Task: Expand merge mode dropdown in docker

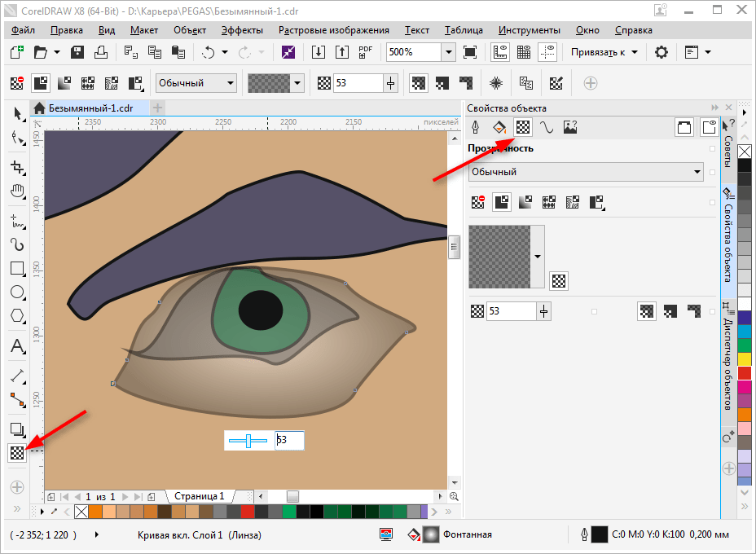Action: [x=697, y=172]
